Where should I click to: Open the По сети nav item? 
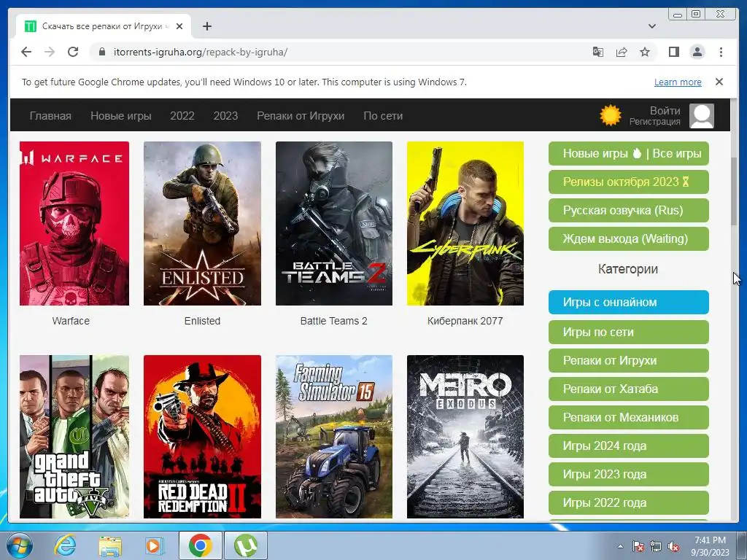[383, 116]
